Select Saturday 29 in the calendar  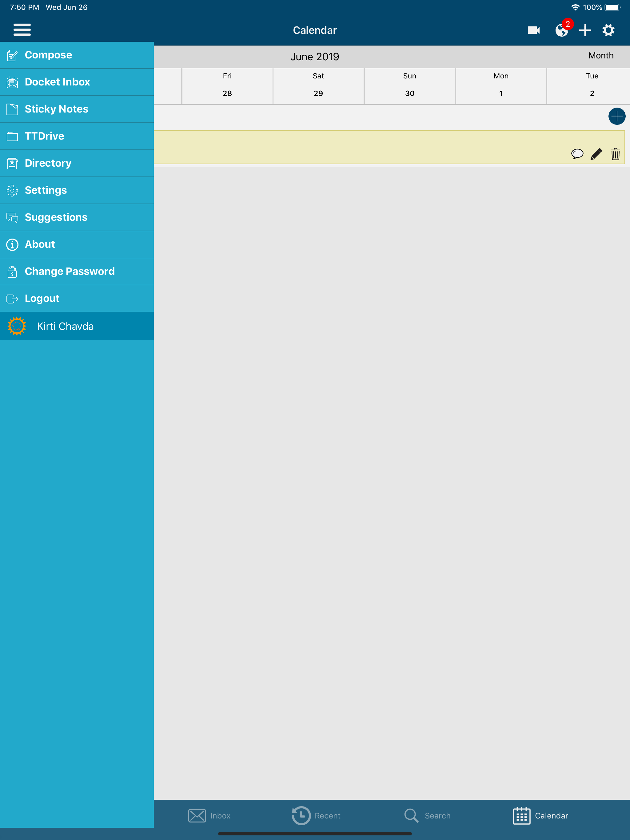[318, 86]
